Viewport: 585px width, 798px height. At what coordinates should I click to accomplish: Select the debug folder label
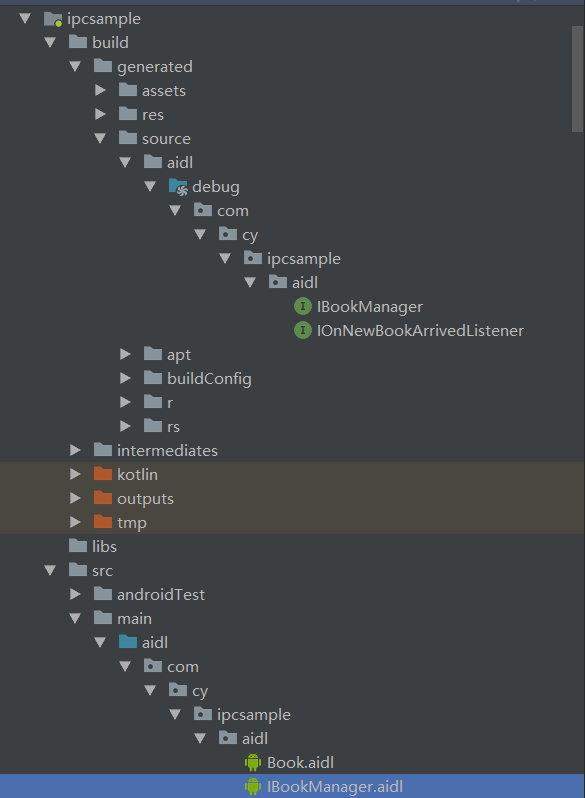click(215, 187)
